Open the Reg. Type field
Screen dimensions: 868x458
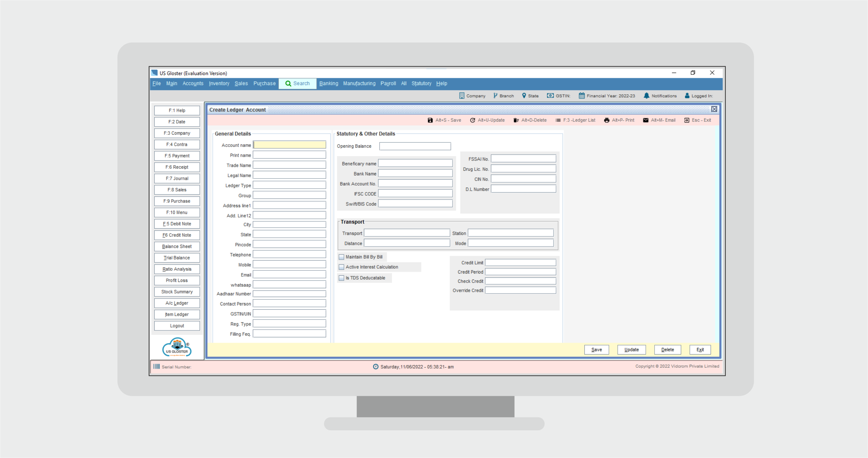289,324
